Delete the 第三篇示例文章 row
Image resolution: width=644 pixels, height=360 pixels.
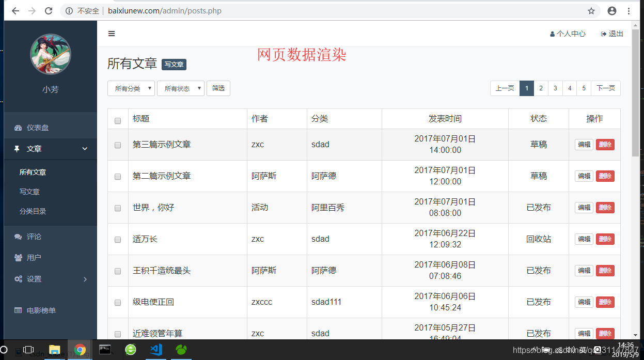[x=605, y=145]
